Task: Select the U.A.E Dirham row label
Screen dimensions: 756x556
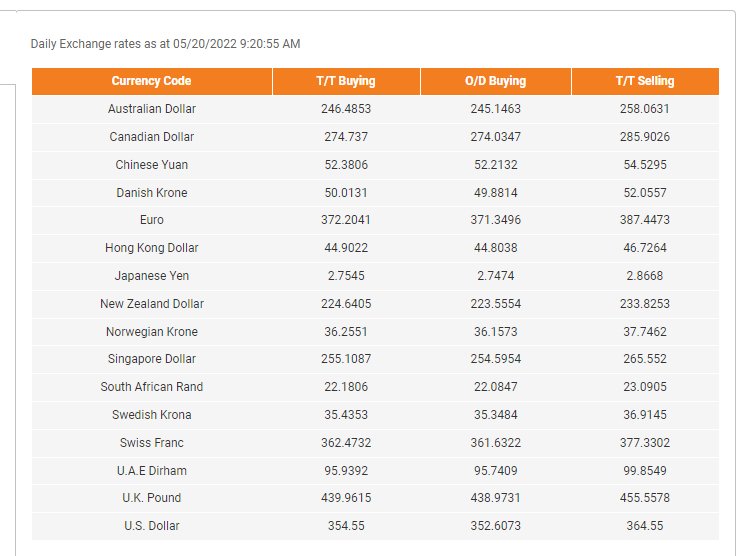Action: [x=152, y=471]
